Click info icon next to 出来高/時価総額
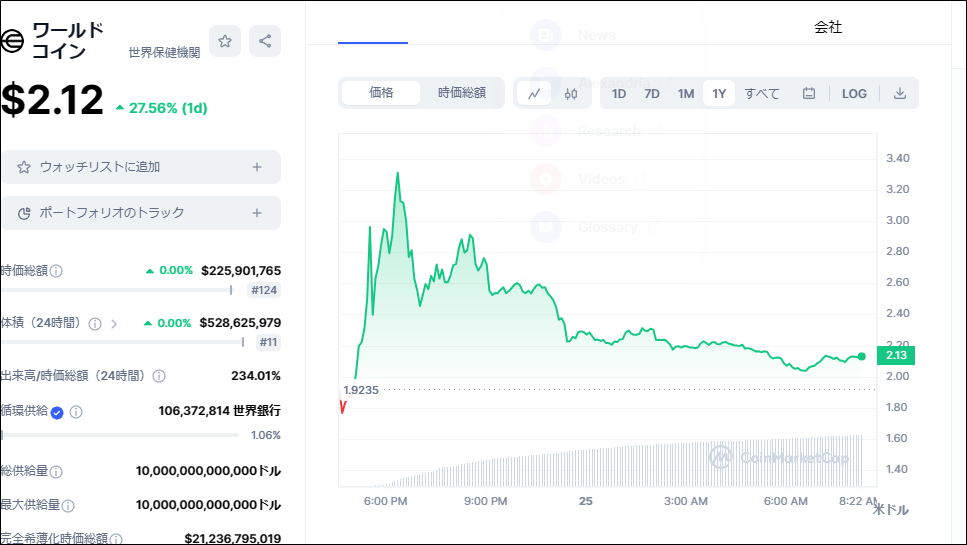The image size is (967, 545). (x=159, y=376)
